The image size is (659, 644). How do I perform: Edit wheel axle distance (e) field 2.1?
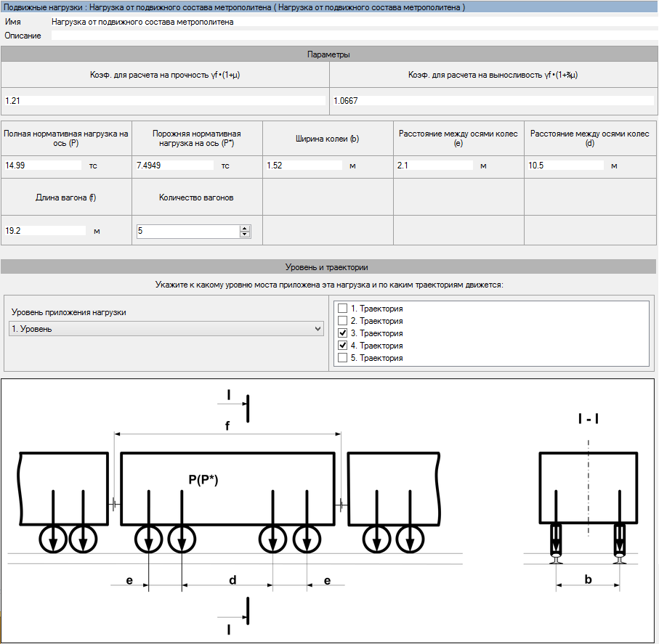pyautogui.click(x=434, y=166)
